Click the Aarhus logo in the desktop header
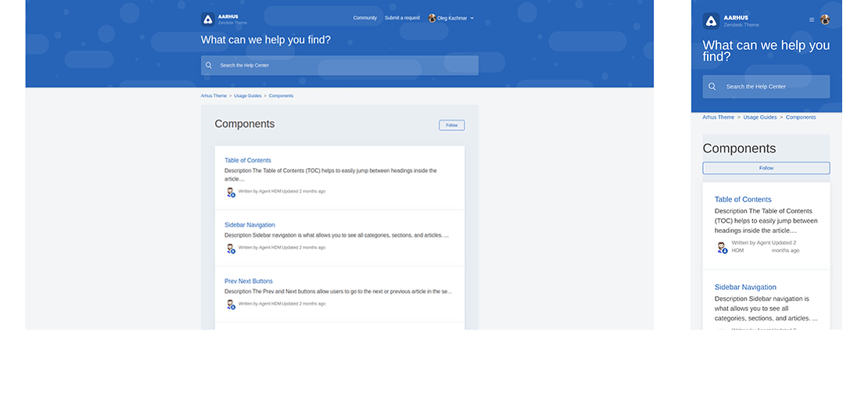 coord(208,20)
